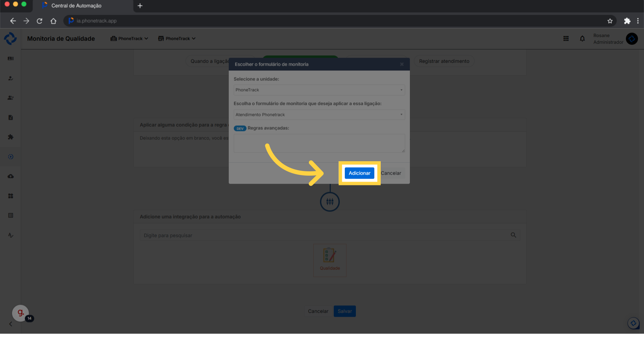Open the document sidebar icon
Viewport: 644px width, 362px height.
[11, 118]
